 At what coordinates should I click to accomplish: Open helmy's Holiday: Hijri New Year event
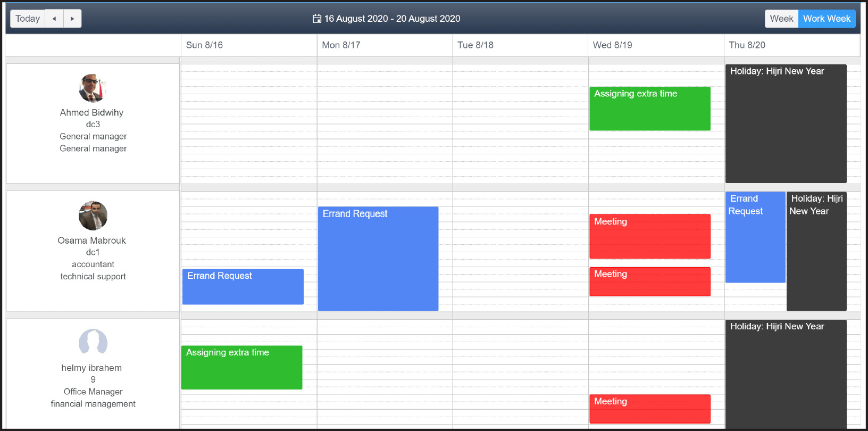pos(786,375)
